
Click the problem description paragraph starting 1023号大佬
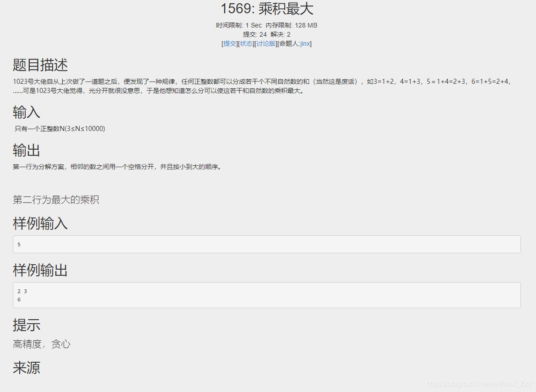[x=262, y=86]
